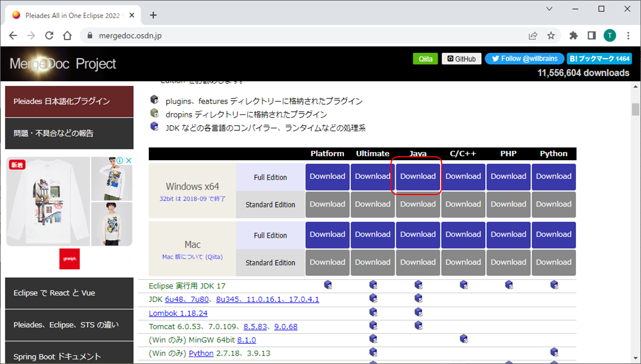Image resolution: width=641 pixels, height=364 pixels.
Task: Open the Python link in Win のみ row
Action: [x=201, y=353]
